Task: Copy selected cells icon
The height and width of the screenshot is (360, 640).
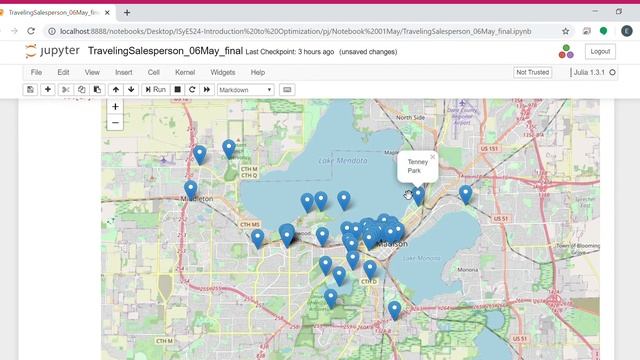Action: [x=81, y=90]
